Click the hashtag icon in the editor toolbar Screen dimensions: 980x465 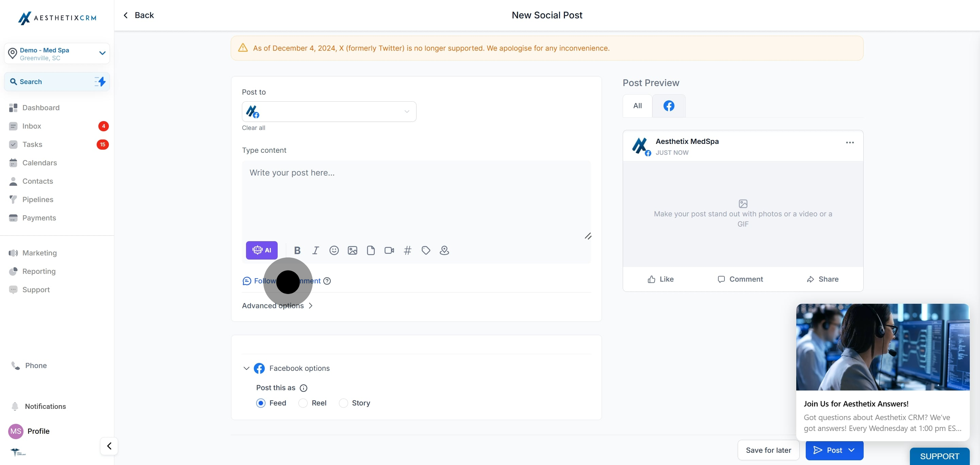click(x=407, y=250)
